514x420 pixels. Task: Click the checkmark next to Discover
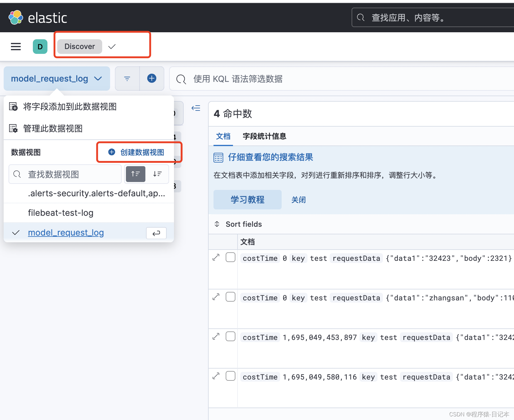coord(112,47)
